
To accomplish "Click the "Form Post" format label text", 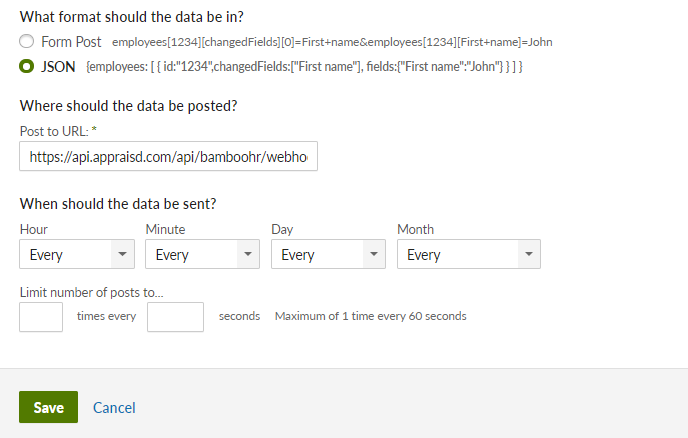I will [71, 42].
